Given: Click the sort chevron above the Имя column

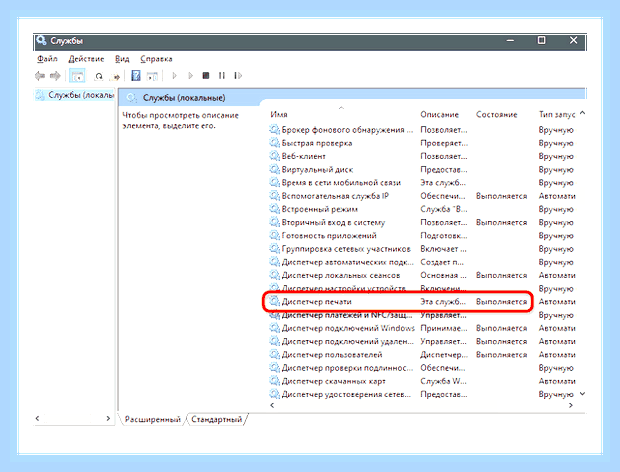Looking at the screenshot, I should pos(341,107).
